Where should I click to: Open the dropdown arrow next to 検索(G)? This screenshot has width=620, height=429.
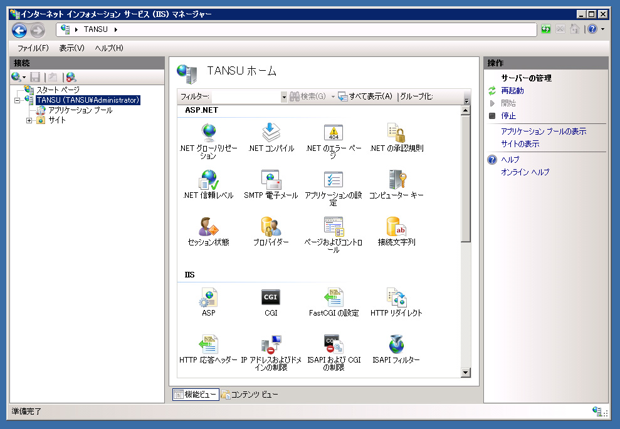[x=333, y=96]
